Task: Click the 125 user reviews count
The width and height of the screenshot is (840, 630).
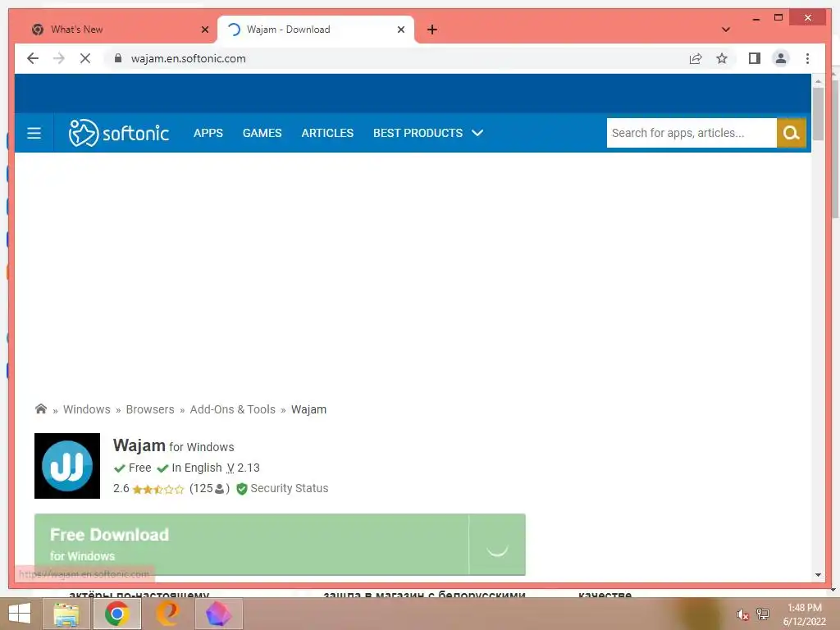Action: (209, 489)
